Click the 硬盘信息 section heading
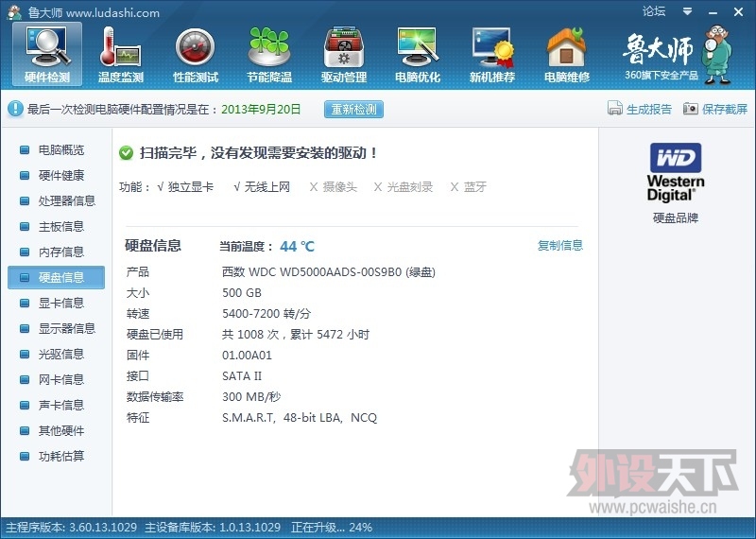The width and height of the screenshot is (756, 539). 153,246
